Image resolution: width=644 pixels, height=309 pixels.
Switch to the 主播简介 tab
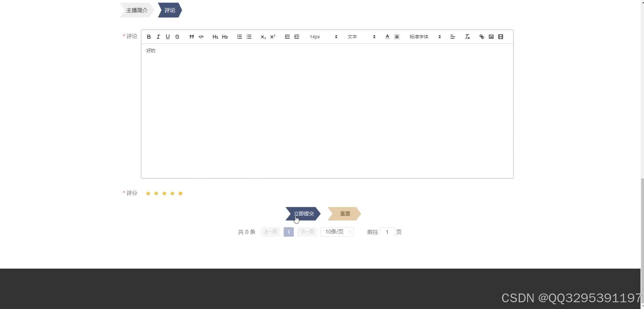[136, 10]
